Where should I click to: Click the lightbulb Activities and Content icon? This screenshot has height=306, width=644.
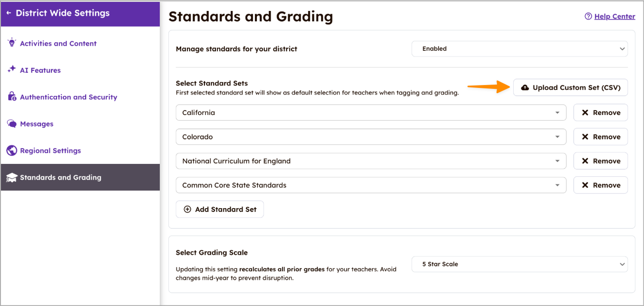[12, 43]
